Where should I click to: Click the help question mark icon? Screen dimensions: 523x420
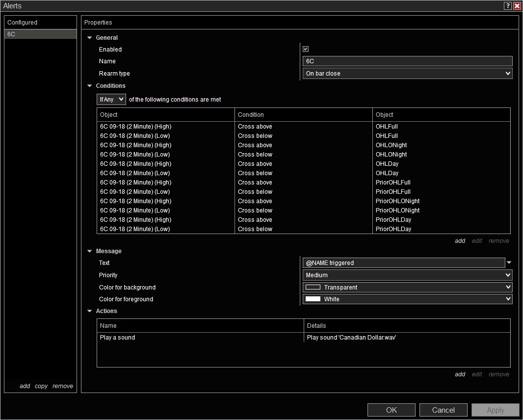507,6
